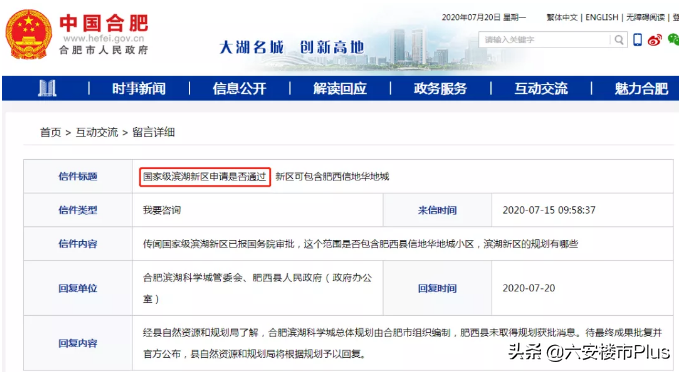Switch to ENGLISH version
This screenshot has width=682, height=372.
point(602,17)
